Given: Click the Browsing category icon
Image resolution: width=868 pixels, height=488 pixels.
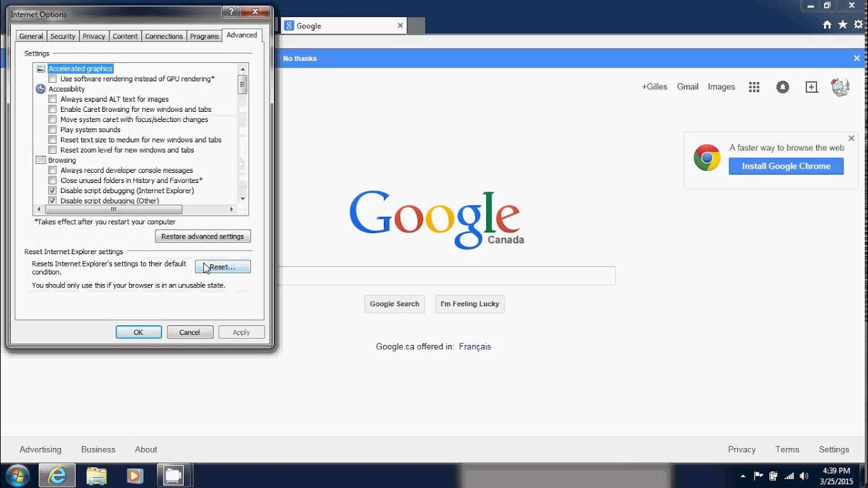Looking at the screenshot, I should click(x=41, y=160).
